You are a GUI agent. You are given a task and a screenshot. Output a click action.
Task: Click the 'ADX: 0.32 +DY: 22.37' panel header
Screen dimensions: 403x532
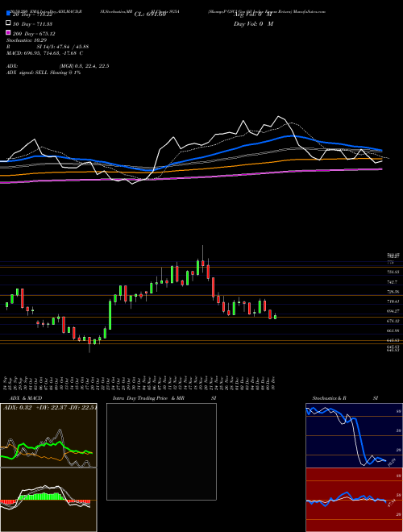click(x=49, y=407)
